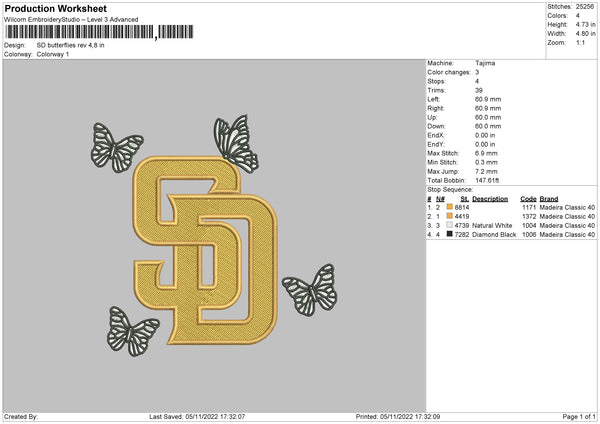Click the "Natural White" description
Image resolution: width=600 pixels, height=424 pixels.
[492, 225]
